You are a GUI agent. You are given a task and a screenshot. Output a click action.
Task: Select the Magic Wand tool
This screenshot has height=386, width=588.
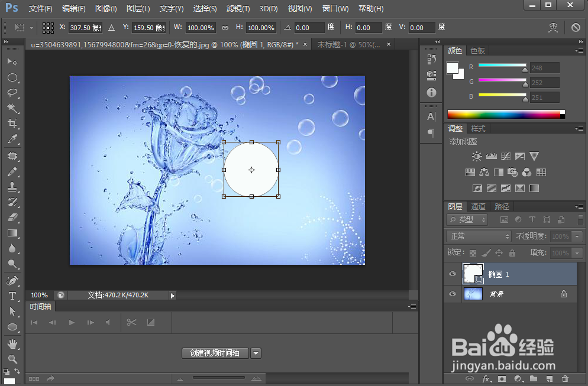coord(12,108)
